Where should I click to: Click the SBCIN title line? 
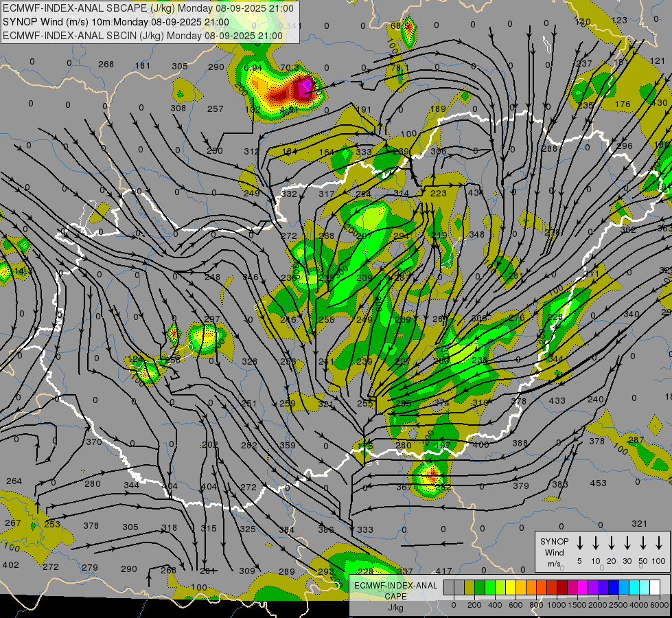(x=143, y=36)
